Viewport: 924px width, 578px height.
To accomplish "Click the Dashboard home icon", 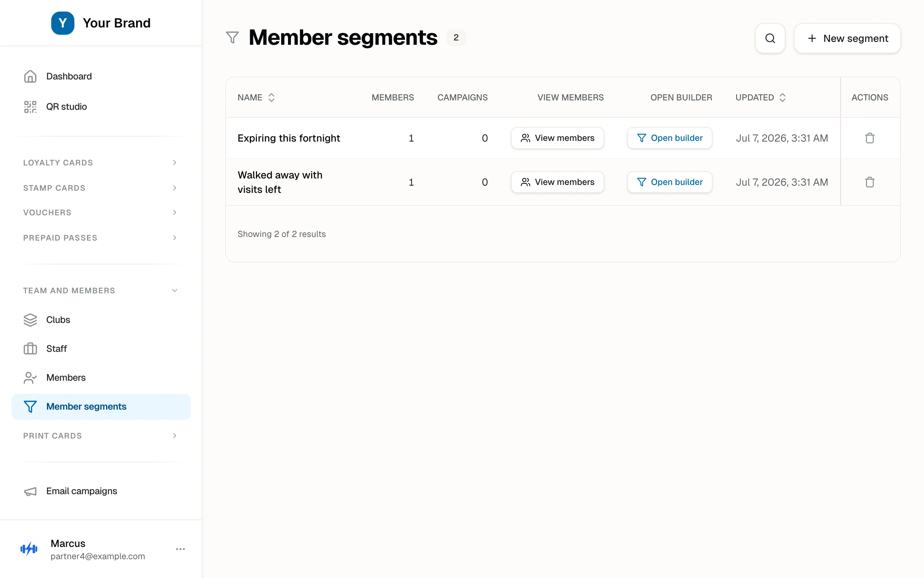I will 30,76.
